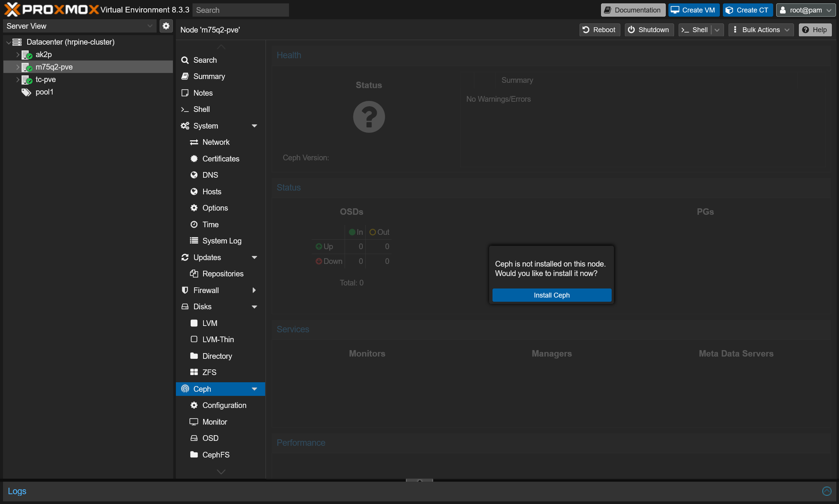
Task: Click the Reboot button
Action: coord(600,30)
